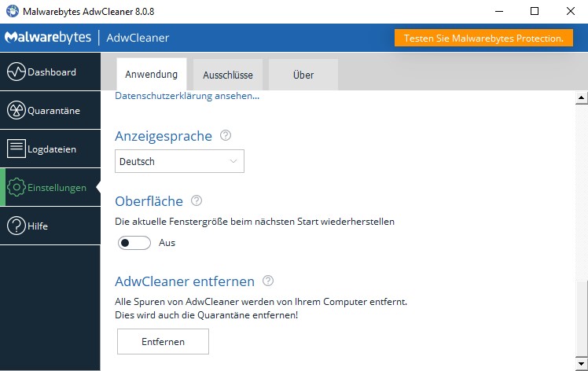Image resolution: width=588 pixels, height=371 pixels.
Task: Click the scrollbar up arrow
Action: click(582, 97)
